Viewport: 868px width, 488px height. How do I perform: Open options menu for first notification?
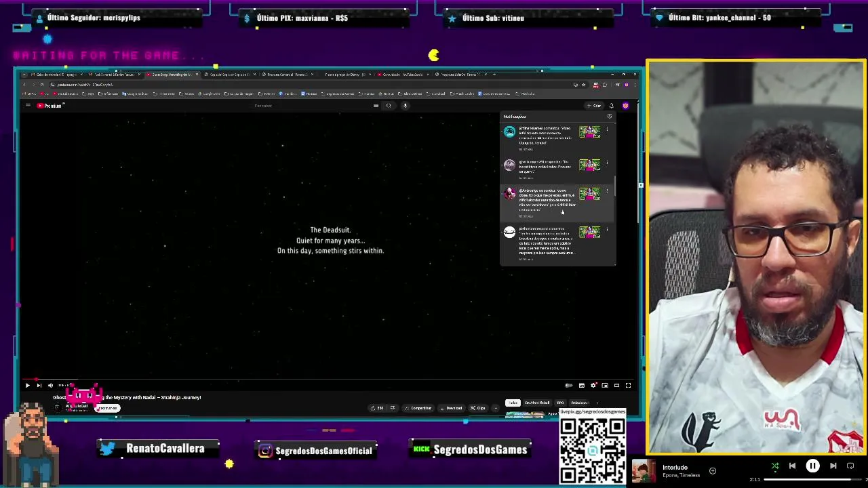tap(607, 129)
